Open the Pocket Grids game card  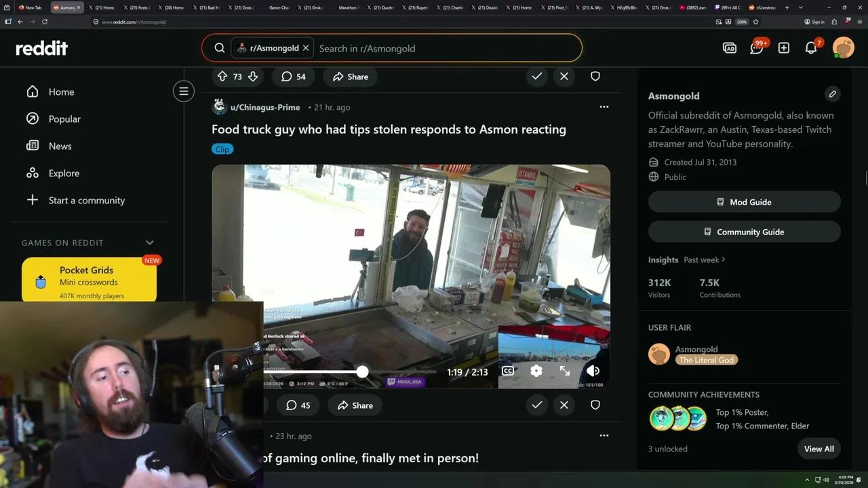coord(89,280)
